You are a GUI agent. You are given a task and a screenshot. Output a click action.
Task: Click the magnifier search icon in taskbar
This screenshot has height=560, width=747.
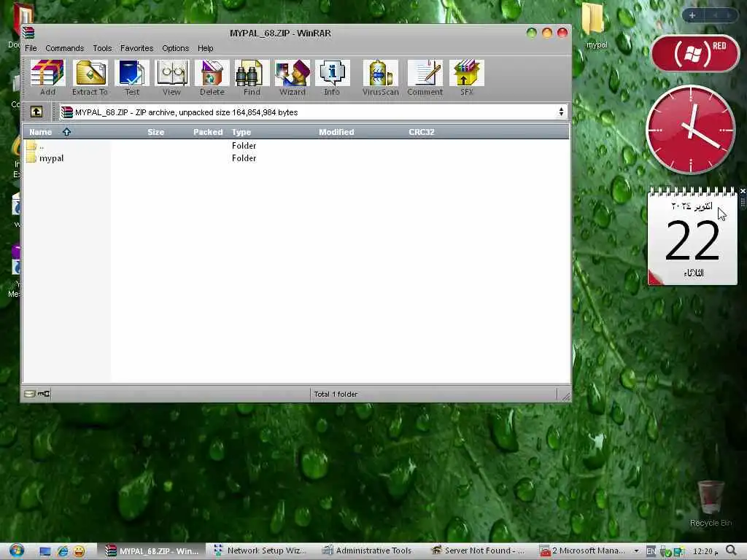coord(732,551)
